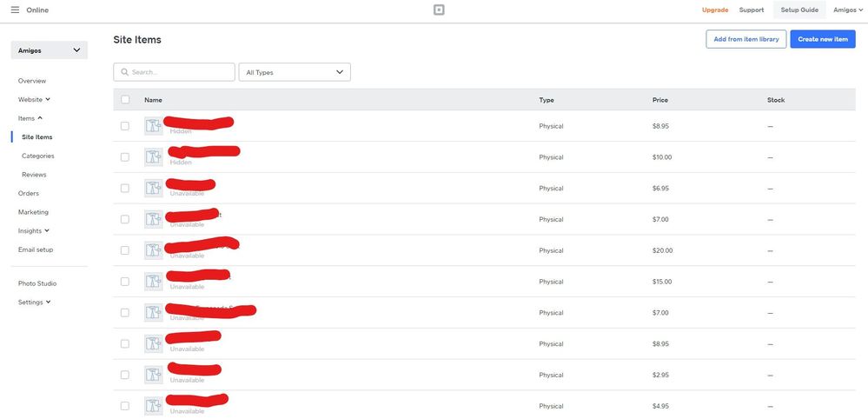
Task: Go to Categories in the sidebar
Action: [x=38, y=156]
